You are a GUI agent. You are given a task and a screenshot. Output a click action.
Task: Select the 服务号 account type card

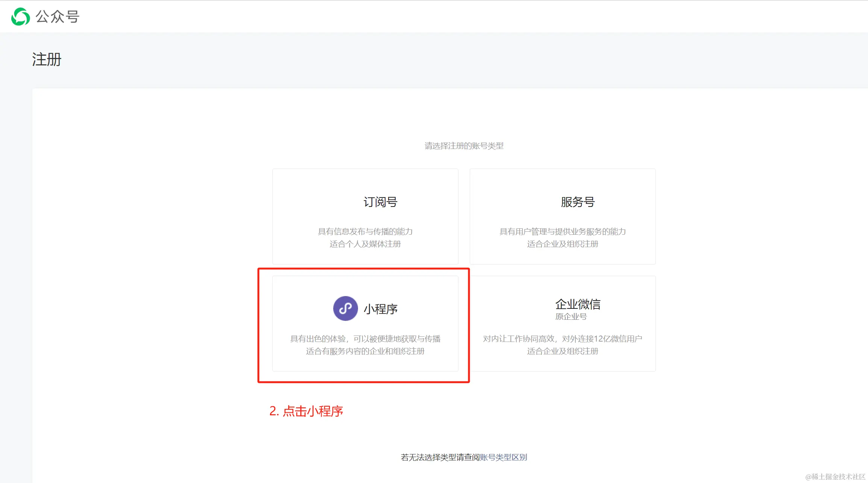click(563, 216)
